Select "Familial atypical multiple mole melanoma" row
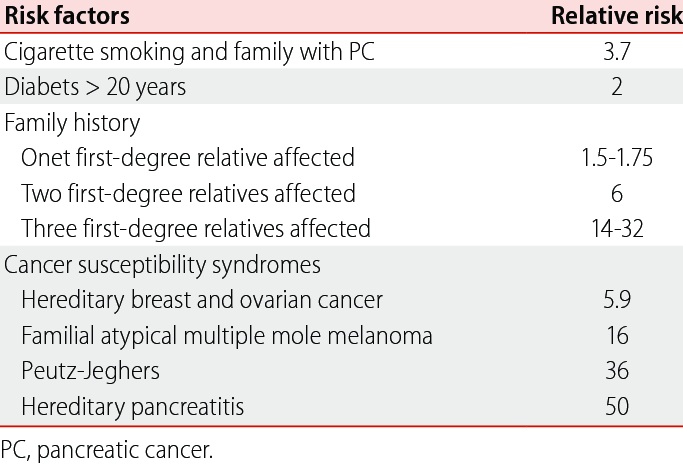This screenshot has width=683, height=465. click(x=227, y=336)
